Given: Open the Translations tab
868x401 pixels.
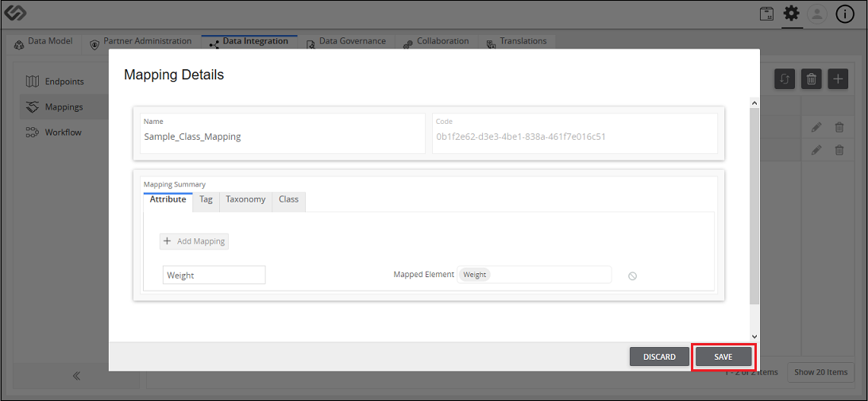Looking at the screenshot, I should [516, 41].
